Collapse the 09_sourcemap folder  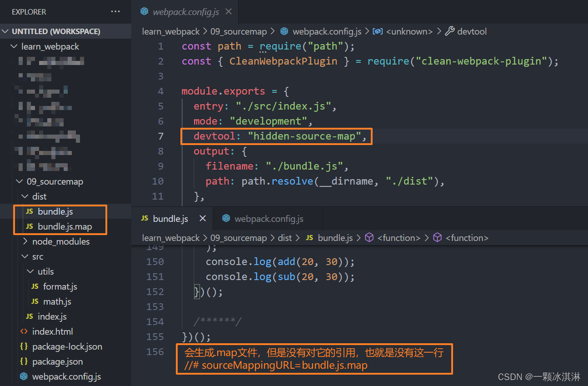pyautogui.click(x=19, y=181)
